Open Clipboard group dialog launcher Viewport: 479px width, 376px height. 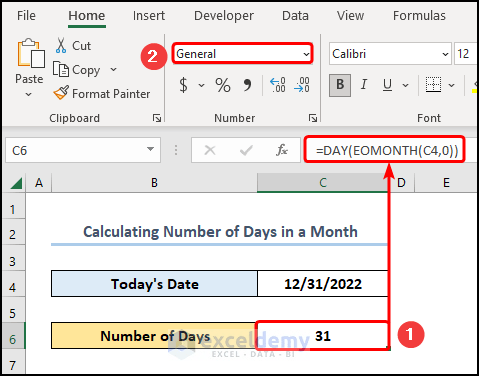(157, 118)
